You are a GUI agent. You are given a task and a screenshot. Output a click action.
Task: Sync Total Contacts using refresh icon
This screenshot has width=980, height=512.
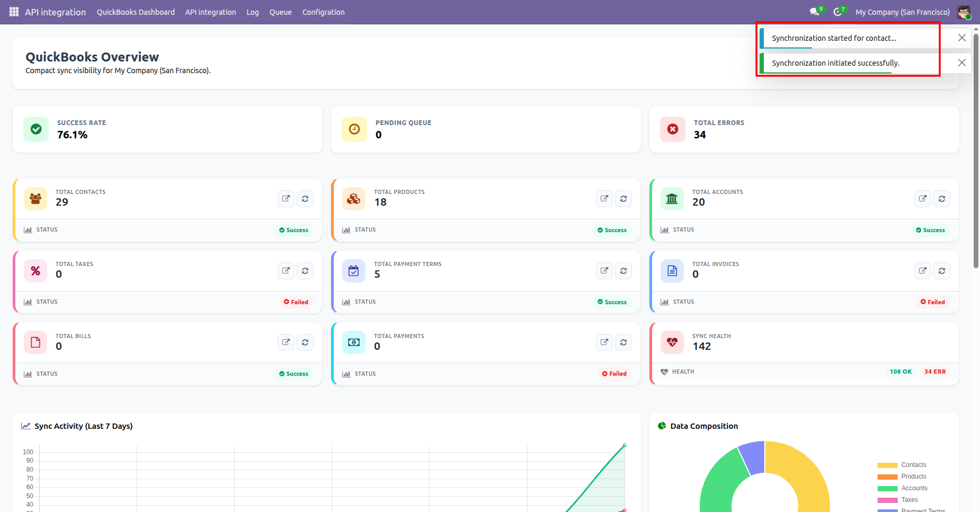[305, 199]
